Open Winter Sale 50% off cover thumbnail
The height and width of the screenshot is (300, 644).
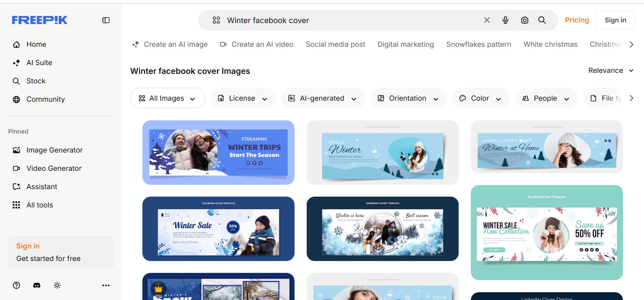(x=218, y=229)
